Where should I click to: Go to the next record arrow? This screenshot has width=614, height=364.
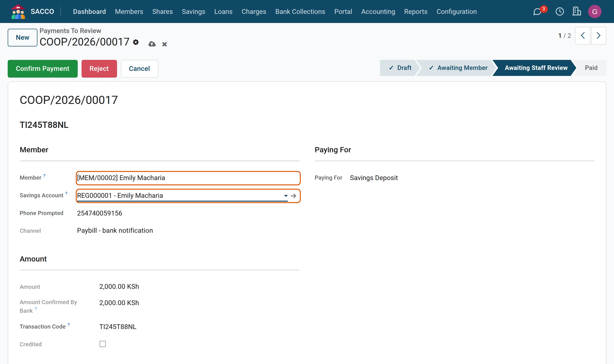click(598, 36)
